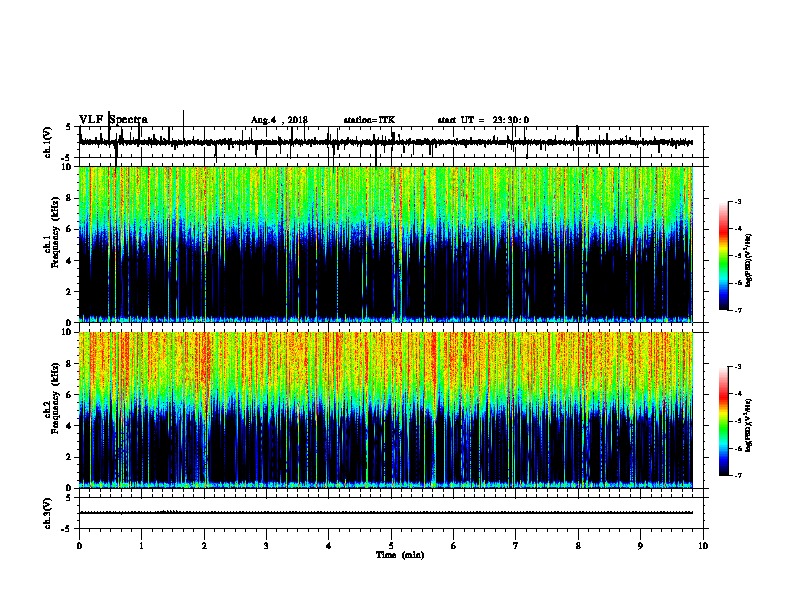Click the time axis tick label "10"

click(x=703, y=546)
